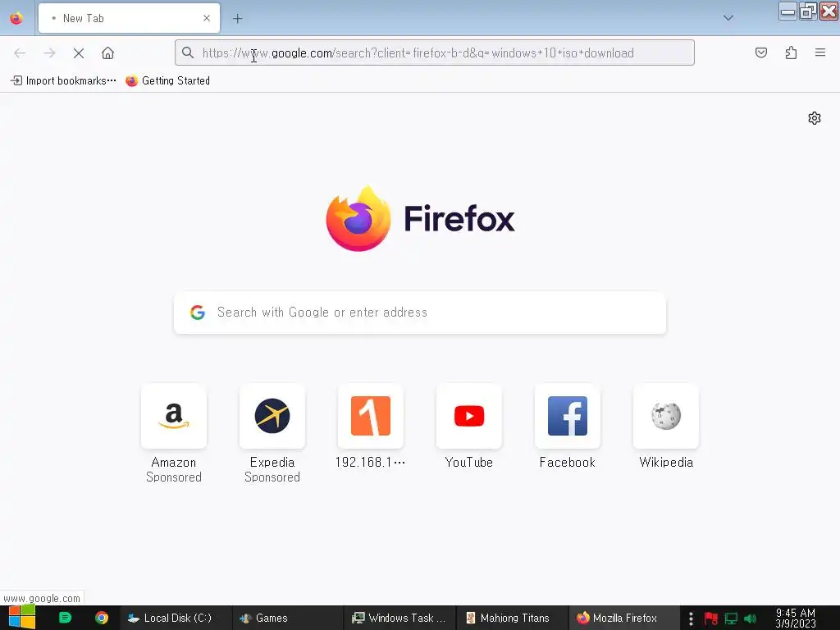Viewport: 840px width, 630px height.
Task: Select the New Tab tab
Action: 129,18
